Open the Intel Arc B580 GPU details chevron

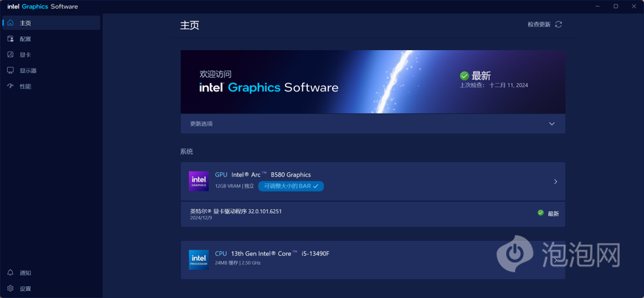[x=556, y=182]
